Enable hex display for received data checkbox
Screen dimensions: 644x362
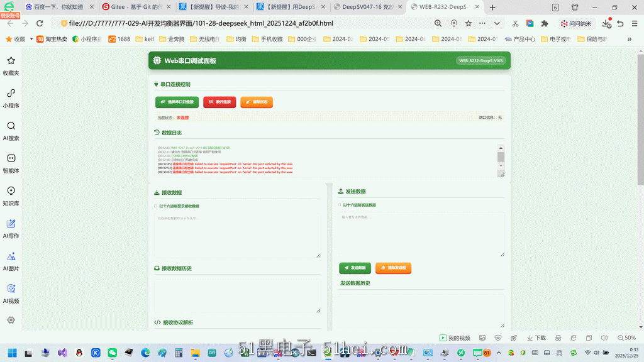pyautogui.click(x=156, y=206)
